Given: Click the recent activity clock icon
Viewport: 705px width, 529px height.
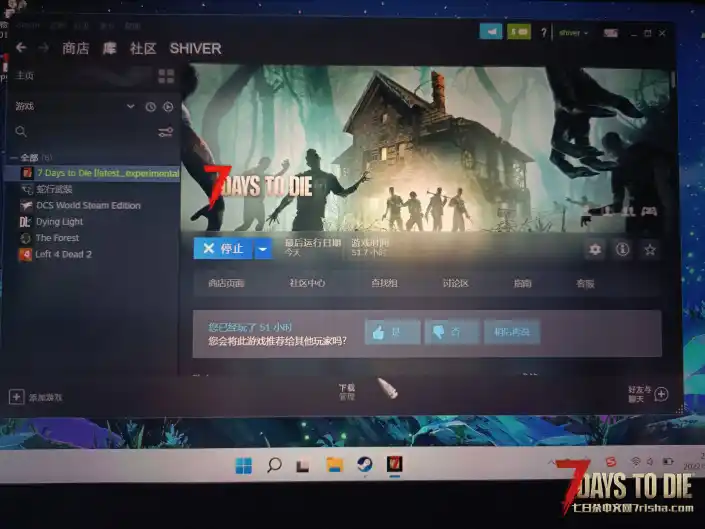Looking at the screenshot, I should tap(151, 107).
